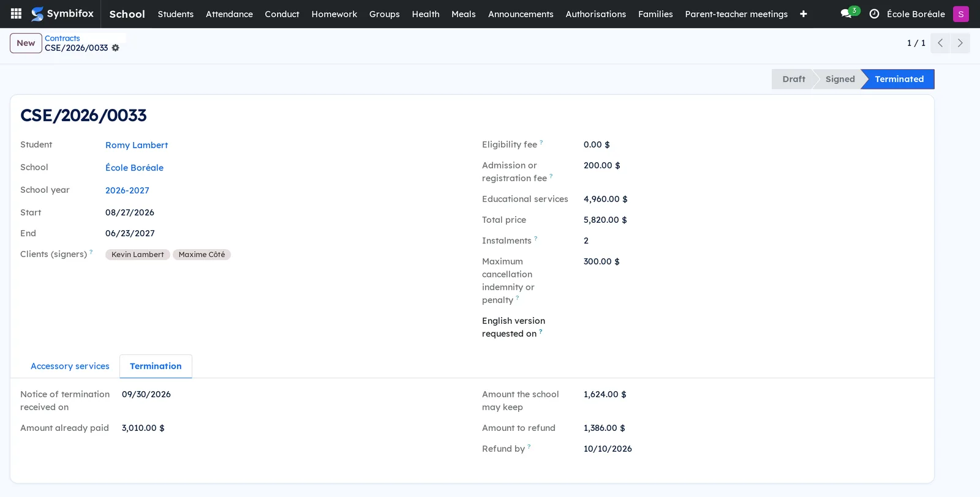Click the Symbifox logo
The width and height of the screenshot is (980, 497).
point(62,13)
